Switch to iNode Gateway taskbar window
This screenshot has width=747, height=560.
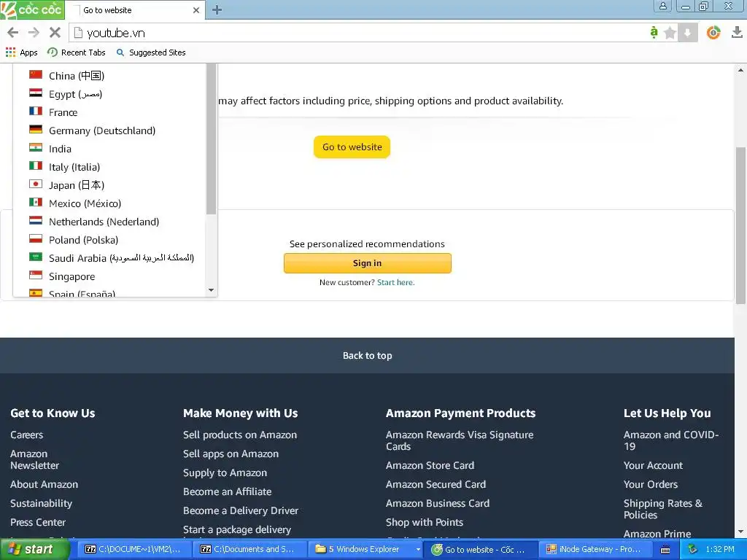click(594, 550)
